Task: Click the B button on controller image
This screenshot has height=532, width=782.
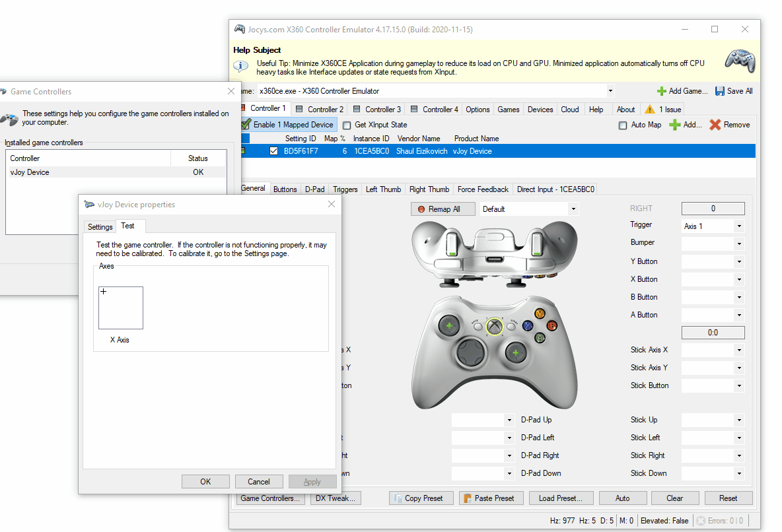Action: pos(551,325)
